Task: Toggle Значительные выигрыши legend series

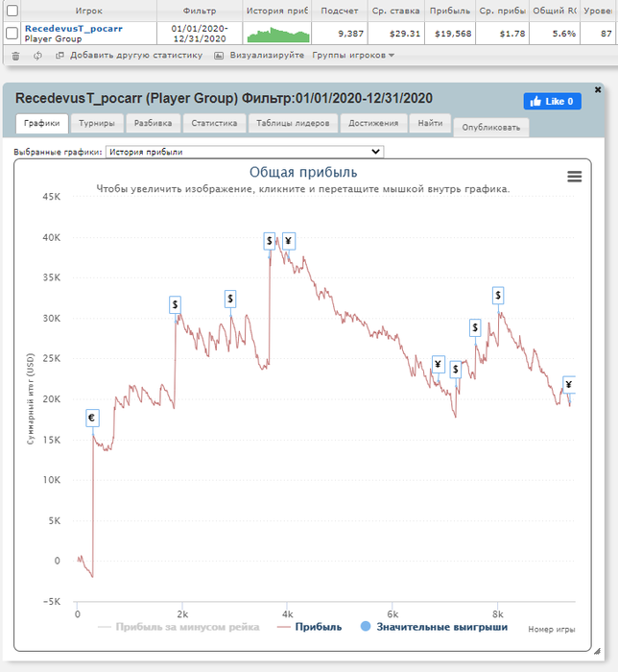Action: (434, 627)
